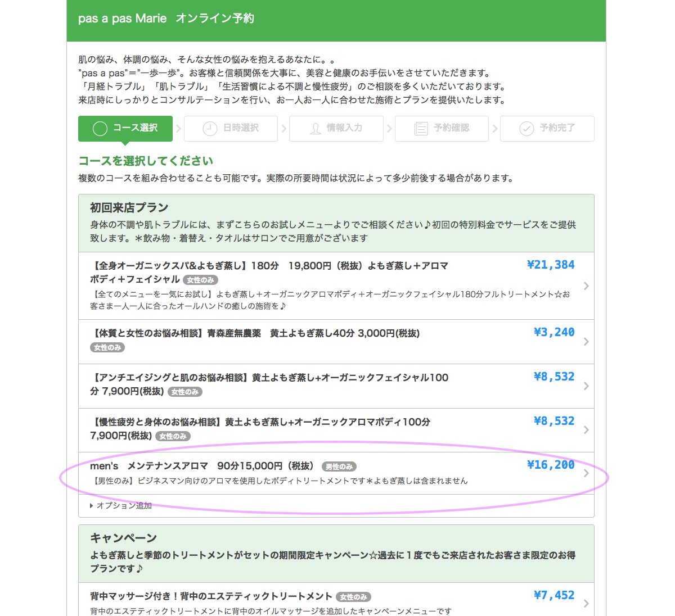Click the pas a pas Marie オンライン予約 header title

166,19
